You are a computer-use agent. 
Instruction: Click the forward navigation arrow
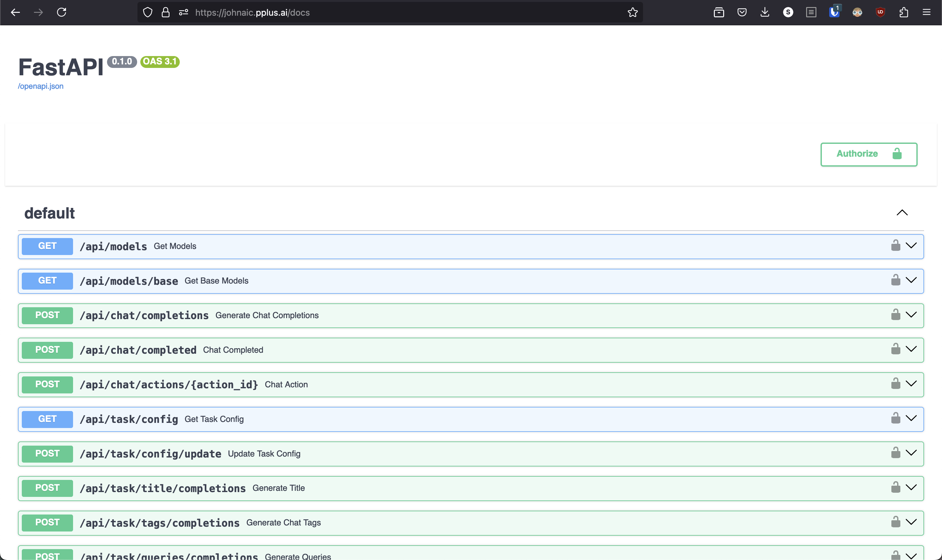(x=38, y=12)
